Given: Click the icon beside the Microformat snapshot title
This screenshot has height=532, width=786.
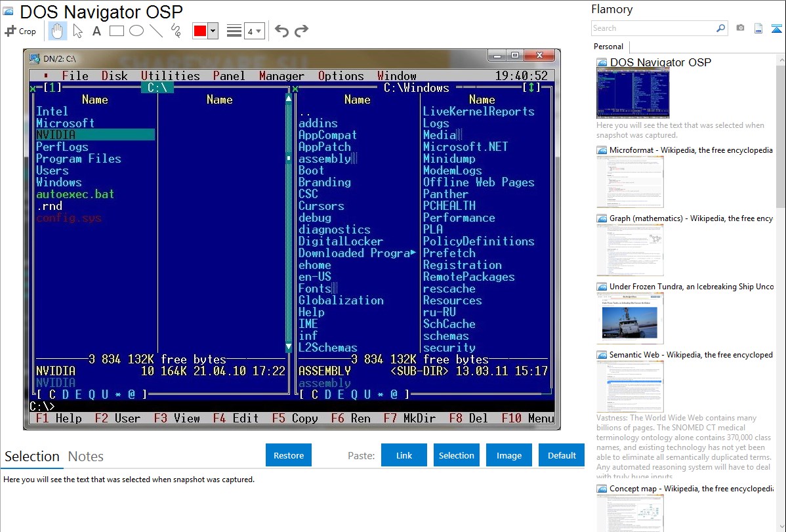Looking at the screenshot, I should tap(602, 150).
